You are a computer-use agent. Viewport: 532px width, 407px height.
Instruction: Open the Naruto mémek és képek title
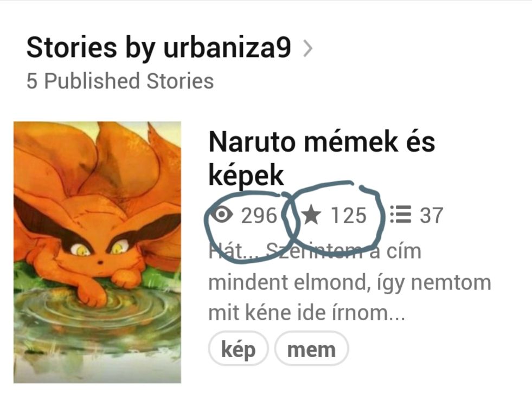pyautogui.click(x=322, y=158)
